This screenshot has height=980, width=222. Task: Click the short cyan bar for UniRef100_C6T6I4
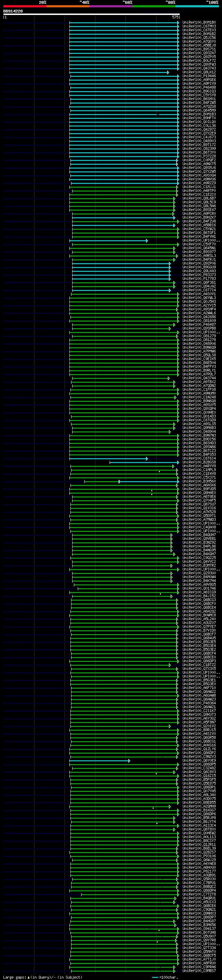[x=109, y=459]
